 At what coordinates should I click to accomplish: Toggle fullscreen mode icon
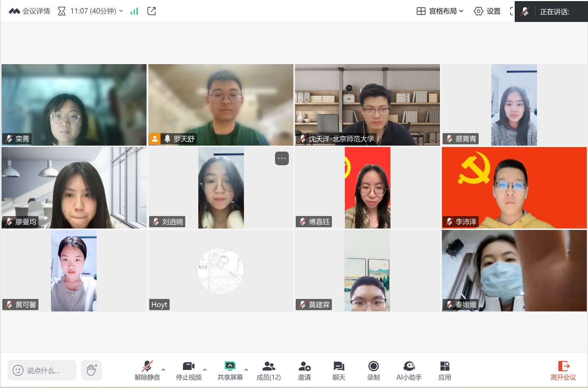511,11
